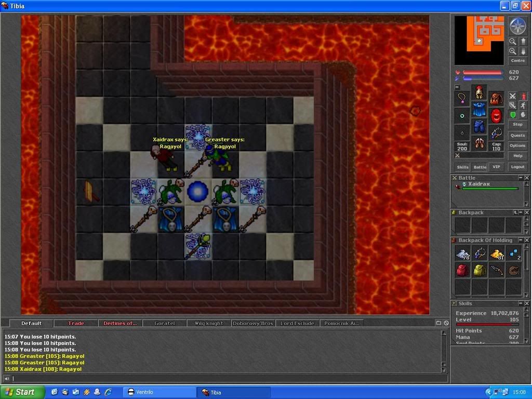Click the blue teleport orb on the floor
532x399 pixels.
(x=198, y=192)
